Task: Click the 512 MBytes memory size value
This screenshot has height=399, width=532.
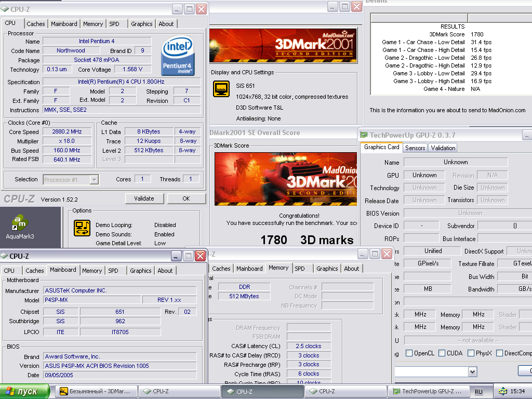Action: coord(244,296)
